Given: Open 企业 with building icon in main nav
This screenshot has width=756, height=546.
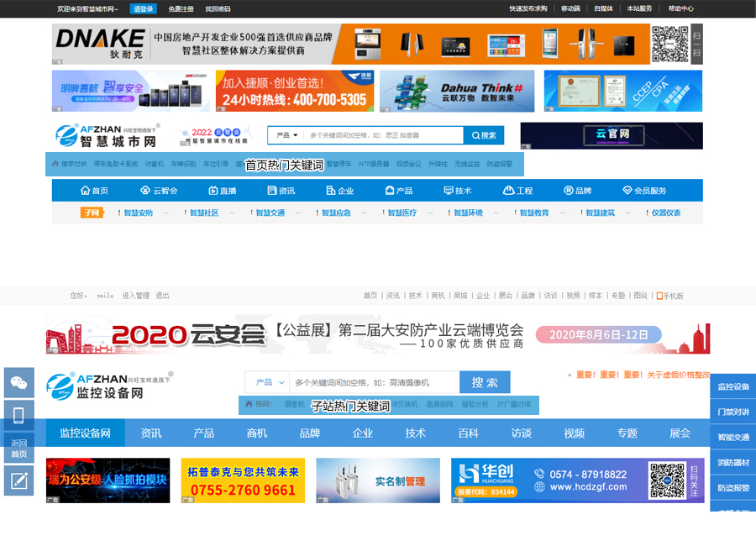Looking at the screenshot, I should click(340, 191).
